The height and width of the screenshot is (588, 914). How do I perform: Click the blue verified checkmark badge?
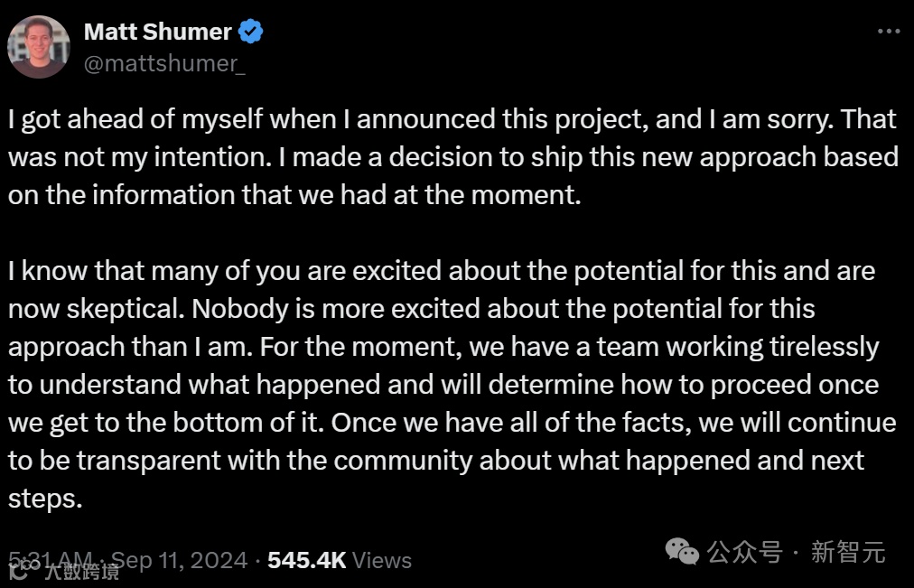point(250,32)
